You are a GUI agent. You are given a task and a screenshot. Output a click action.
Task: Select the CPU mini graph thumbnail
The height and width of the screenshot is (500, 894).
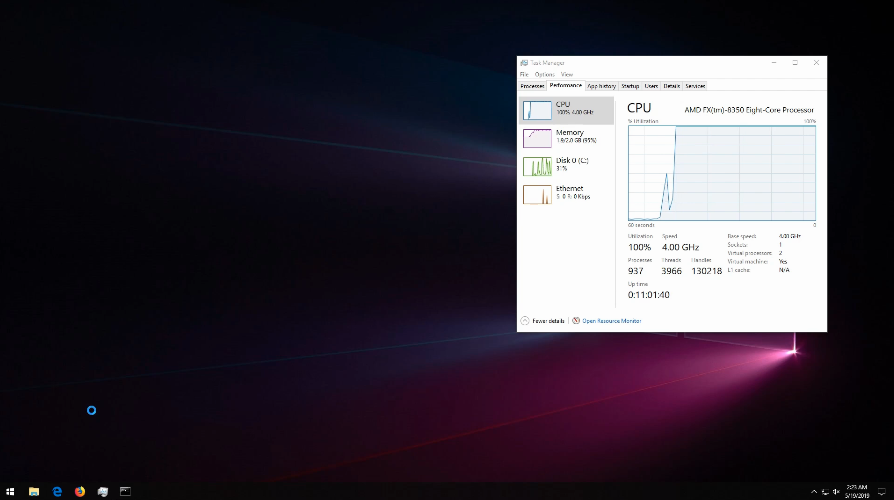(x=537, y=110)
